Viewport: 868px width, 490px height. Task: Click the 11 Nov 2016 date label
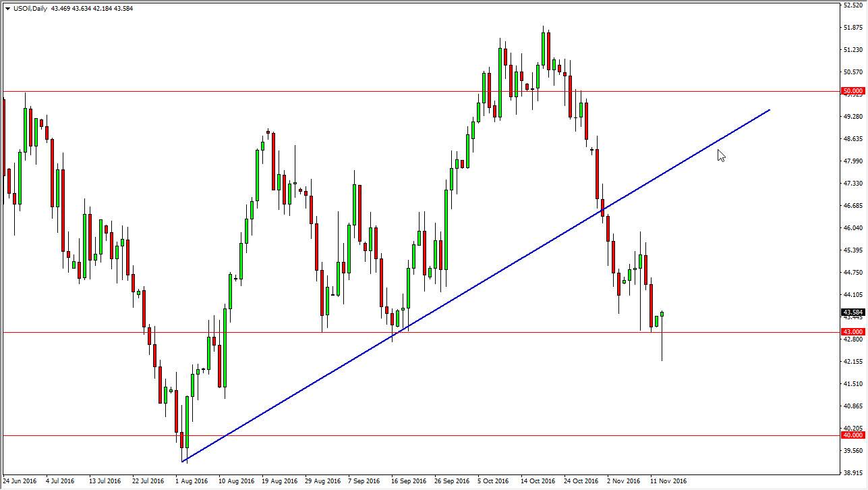point(669,481)
